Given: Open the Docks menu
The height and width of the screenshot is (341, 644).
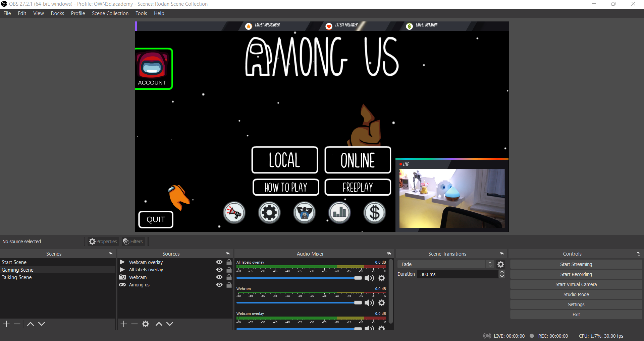Looking at the screenshot, I should [x=57, y=13].
